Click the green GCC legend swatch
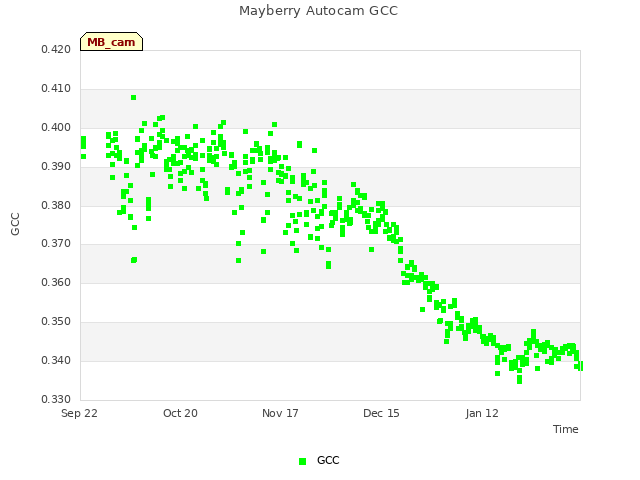Screen dimensions: 640x480 pos(302,461)
